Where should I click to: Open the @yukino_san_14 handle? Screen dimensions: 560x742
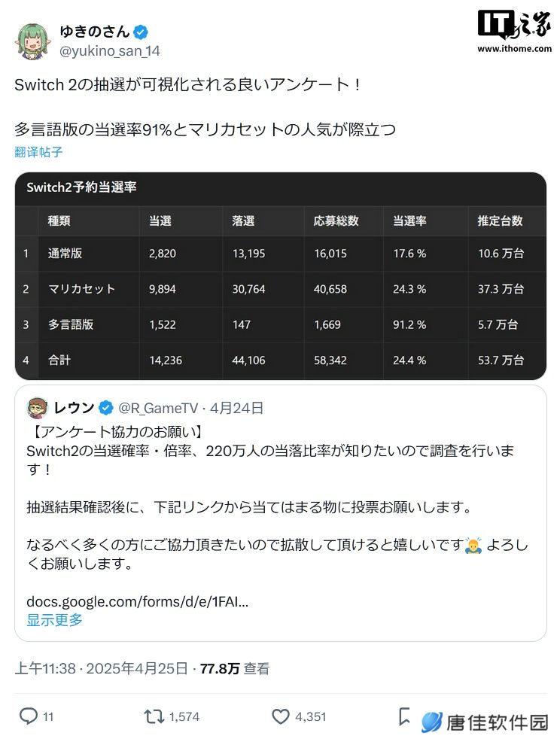point(109,50)
